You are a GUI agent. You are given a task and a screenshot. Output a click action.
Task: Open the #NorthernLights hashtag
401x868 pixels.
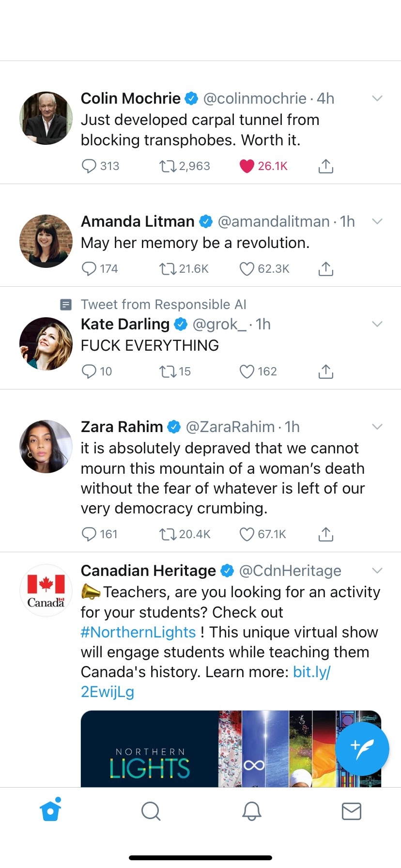pyautogui.click(x=138, y=632)
